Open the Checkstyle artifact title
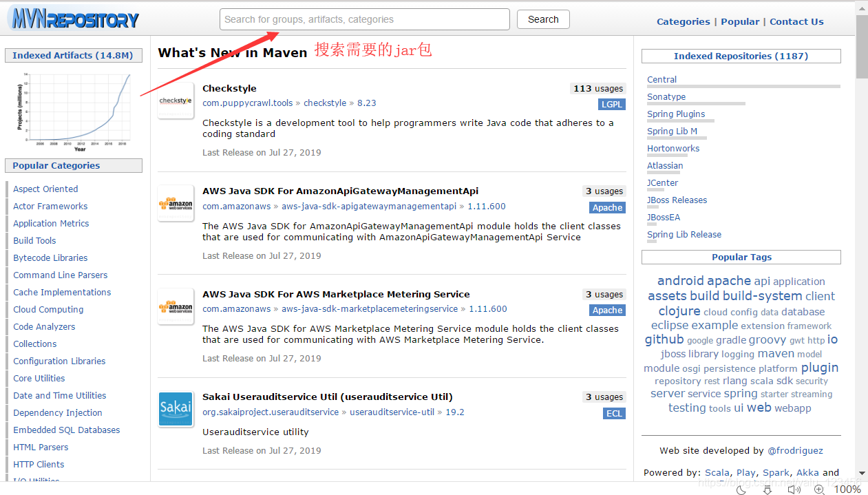868x495 pixels. click(x=229, y=88)
